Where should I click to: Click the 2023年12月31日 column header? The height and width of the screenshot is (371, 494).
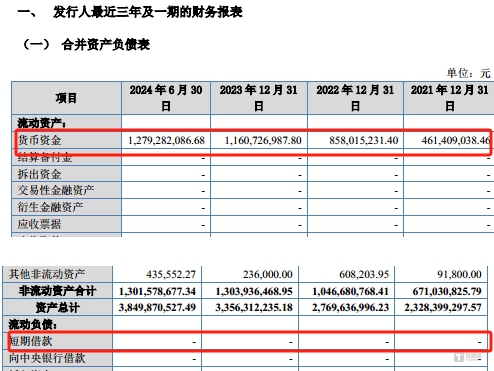point(259,98)
